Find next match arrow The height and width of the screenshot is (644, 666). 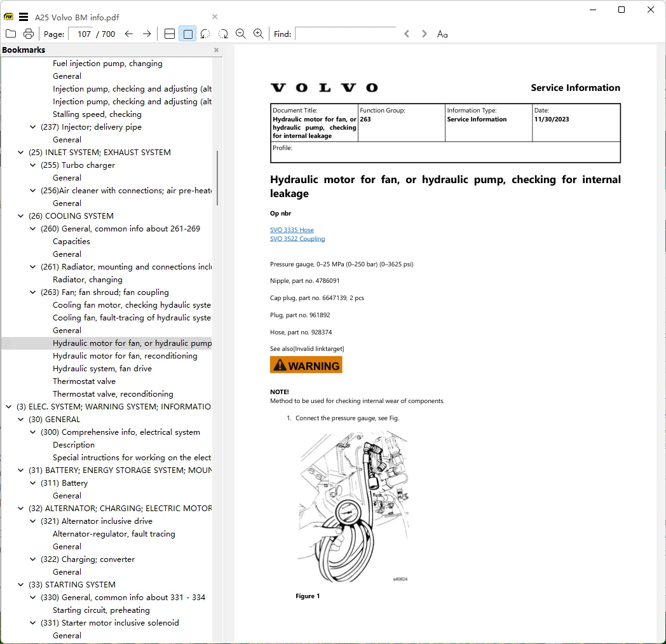tap(425, 34)
